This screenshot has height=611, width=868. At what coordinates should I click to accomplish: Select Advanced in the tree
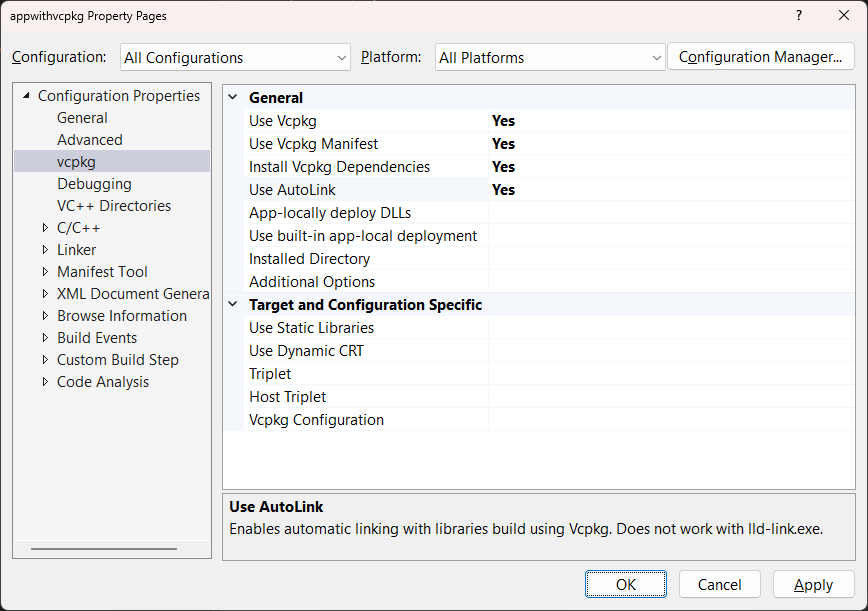point(90,140)
